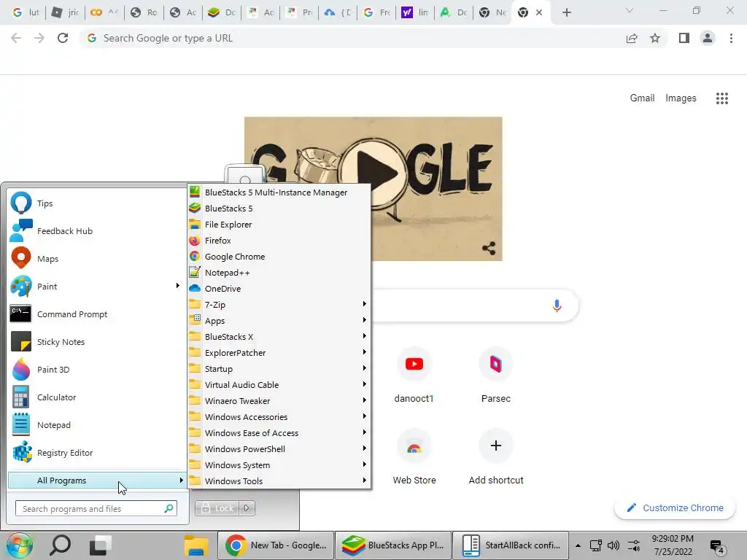
Task: Launch Sticky Notes
Action: [x=96, y=342]
